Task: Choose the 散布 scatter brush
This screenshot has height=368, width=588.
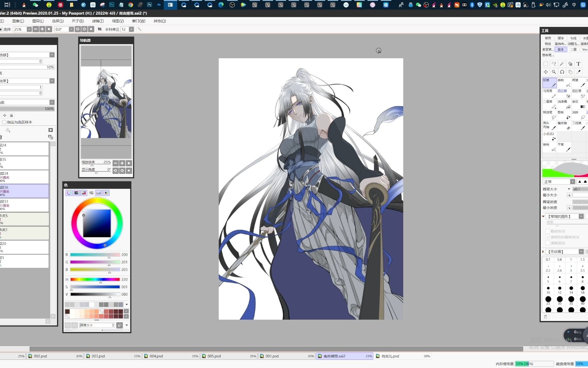Action: 564,115
